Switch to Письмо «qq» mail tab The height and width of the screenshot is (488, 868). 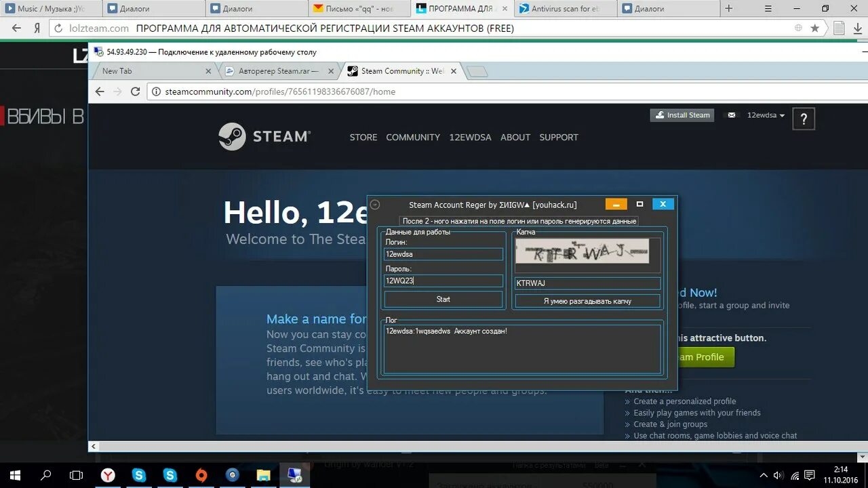coord(359,9)
